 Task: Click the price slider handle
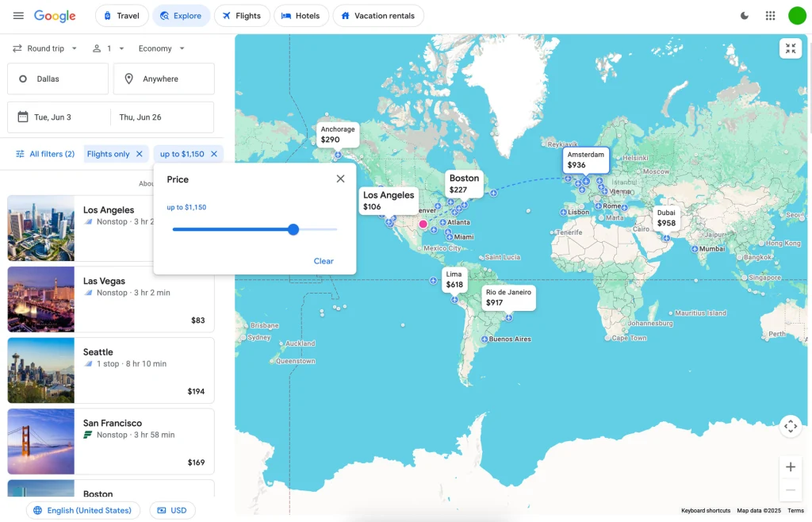293,229
